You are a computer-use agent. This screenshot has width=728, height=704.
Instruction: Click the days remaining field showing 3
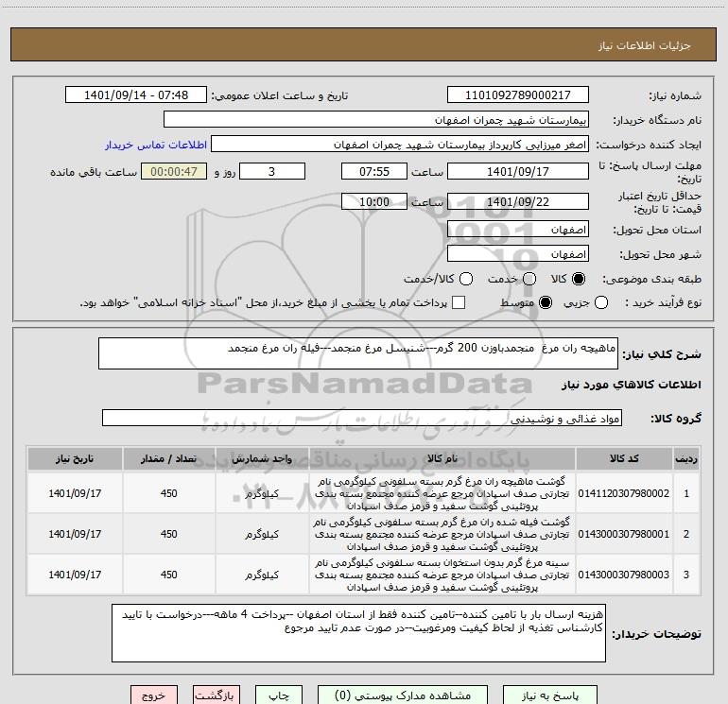tap(272, 171)
